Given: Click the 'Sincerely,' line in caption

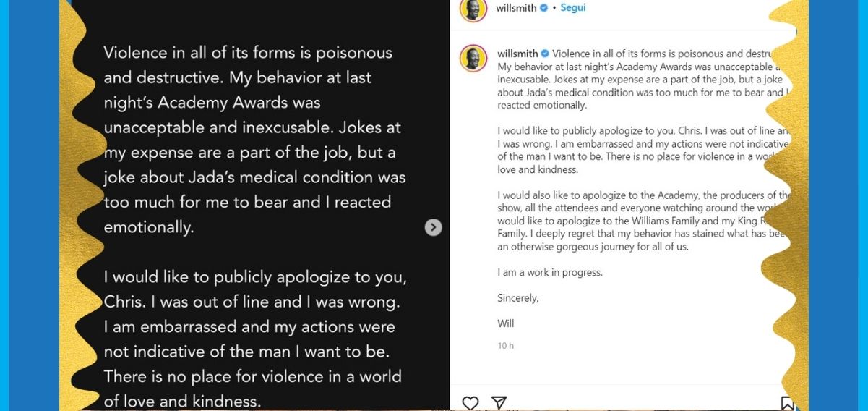Looking at the screenshot, I should click(x=517, y=298).
